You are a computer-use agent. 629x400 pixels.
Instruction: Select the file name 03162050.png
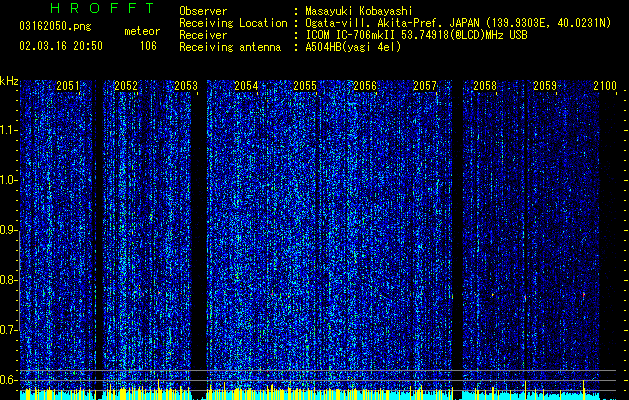(55, 27)
